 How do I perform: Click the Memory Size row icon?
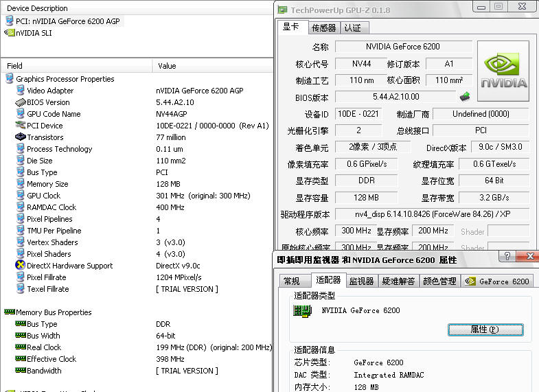coord(21,184)
